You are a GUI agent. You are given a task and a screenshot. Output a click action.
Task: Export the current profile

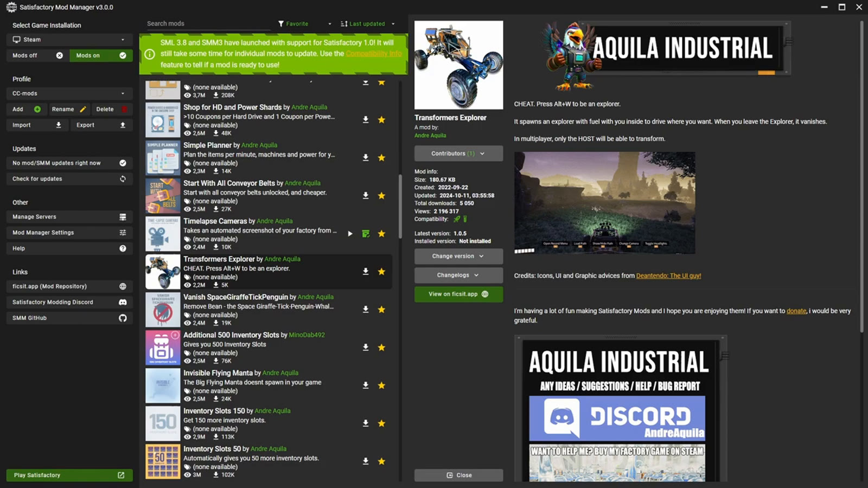[101, 125]
